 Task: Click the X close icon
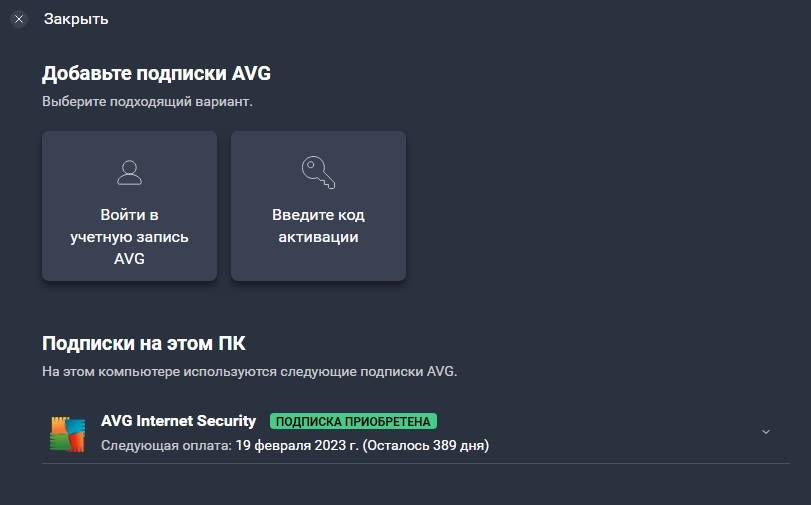[19, 19]
